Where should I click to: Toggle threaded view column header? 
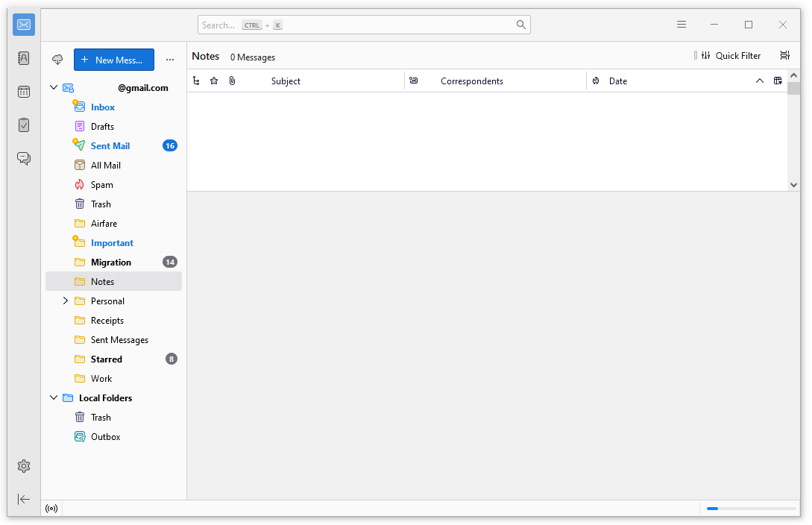pyautogui.click(x=196, y=81)
